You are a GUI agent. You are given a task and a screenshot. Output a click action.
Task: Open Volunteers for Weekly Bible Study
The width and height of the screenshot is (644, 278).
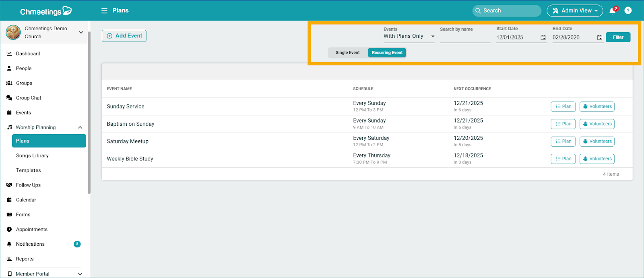[x=597, y=159]
